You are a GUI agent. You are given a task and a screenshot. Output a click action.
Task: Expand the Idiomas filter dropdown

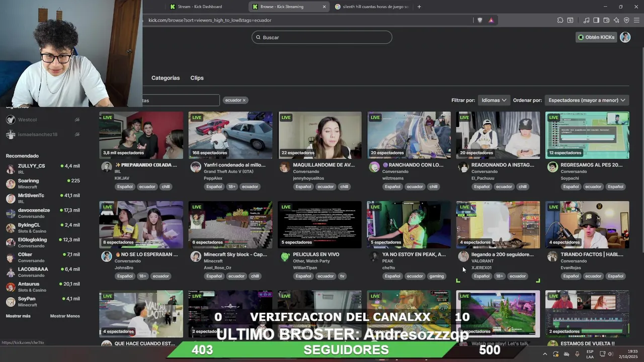coord(494,100)
